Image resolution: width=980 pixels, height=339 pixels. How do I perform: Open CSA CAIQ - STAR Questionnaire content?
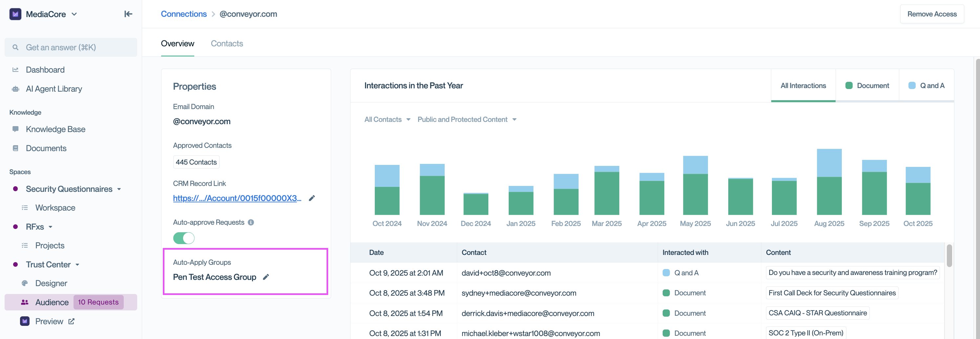coord(818,313)
